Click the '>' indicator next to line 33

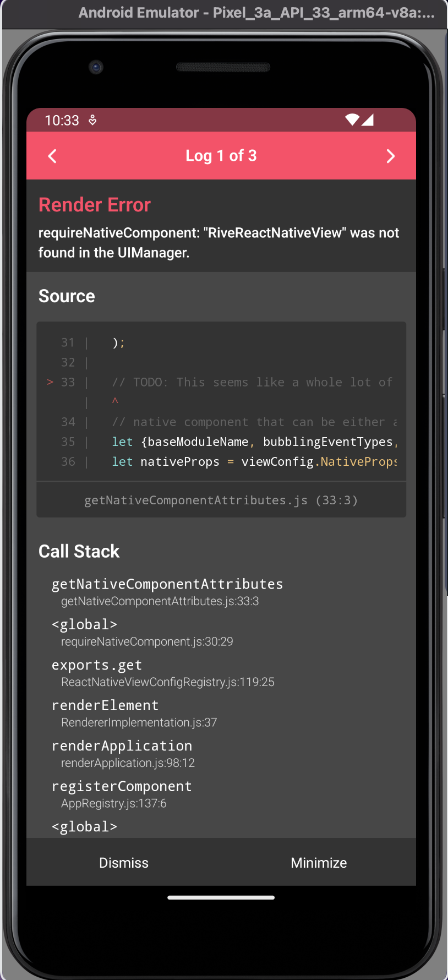pos(50,382)
